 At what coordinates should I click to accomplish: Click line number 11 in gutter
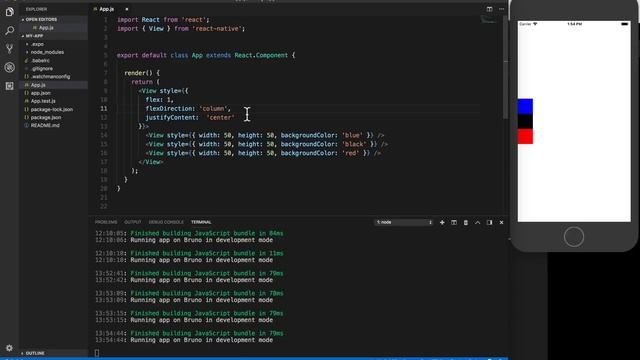click(104, 109)
